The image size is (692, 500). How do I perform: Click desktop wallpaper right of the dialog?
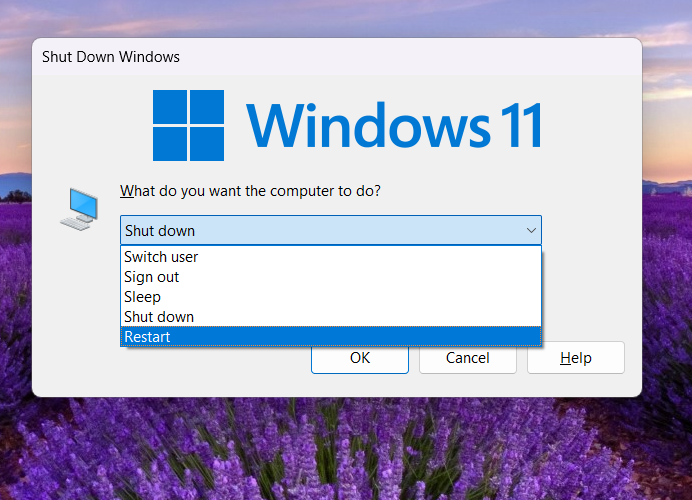pos(667,250)
